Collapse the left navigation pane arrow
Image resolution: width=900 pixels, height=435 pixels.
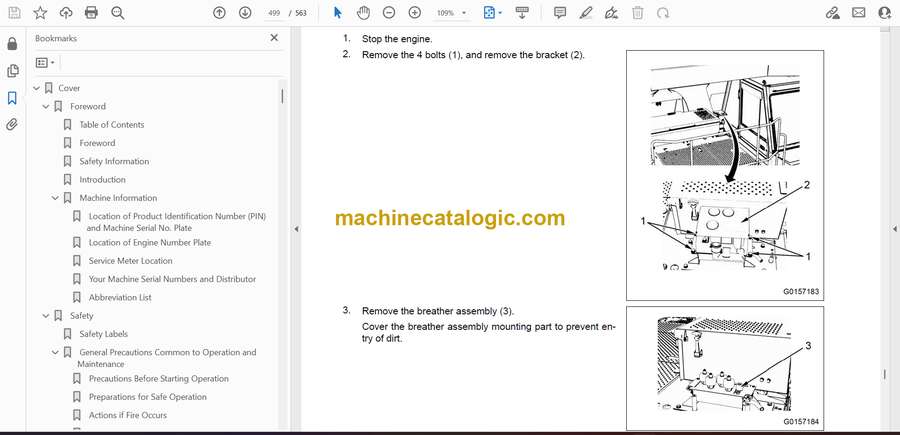tap(296, 229)
